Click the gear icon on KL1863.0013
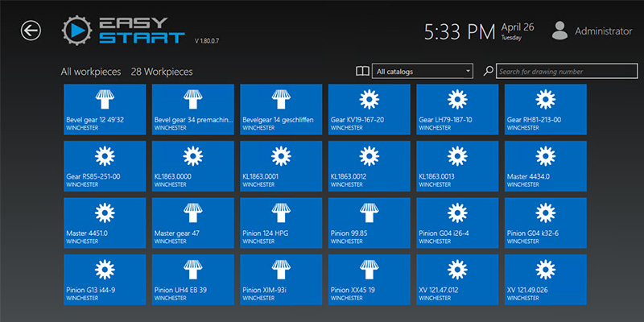This screenshot has width=644, height=322. (x=457, y=156)
